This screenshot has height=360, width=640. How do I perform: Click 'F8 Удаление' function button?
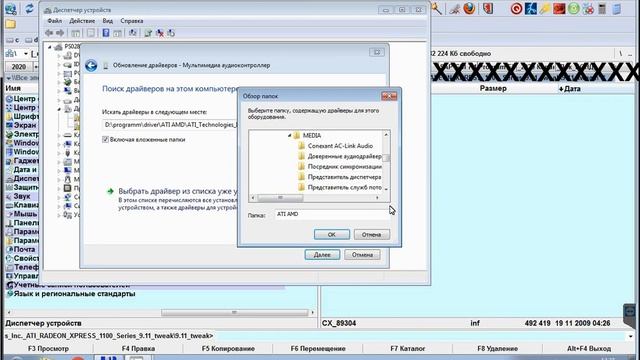(498, 349)
